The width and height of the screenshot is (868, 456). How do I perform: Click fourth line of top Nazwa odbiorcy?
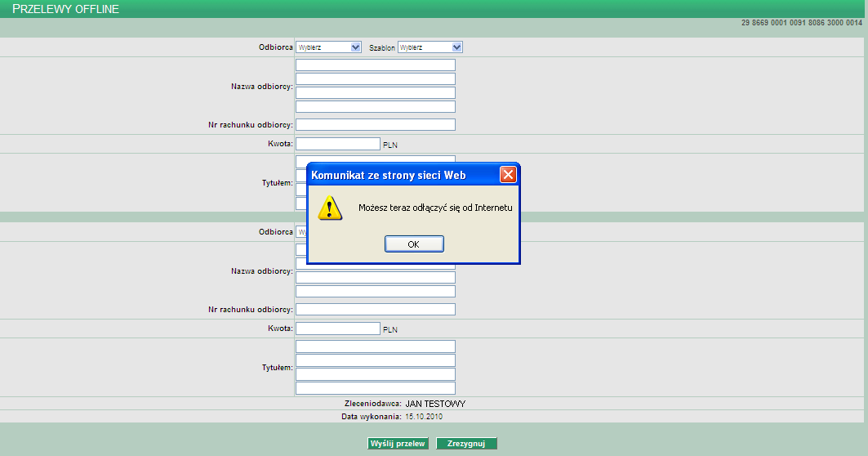(x=376, y=106)
